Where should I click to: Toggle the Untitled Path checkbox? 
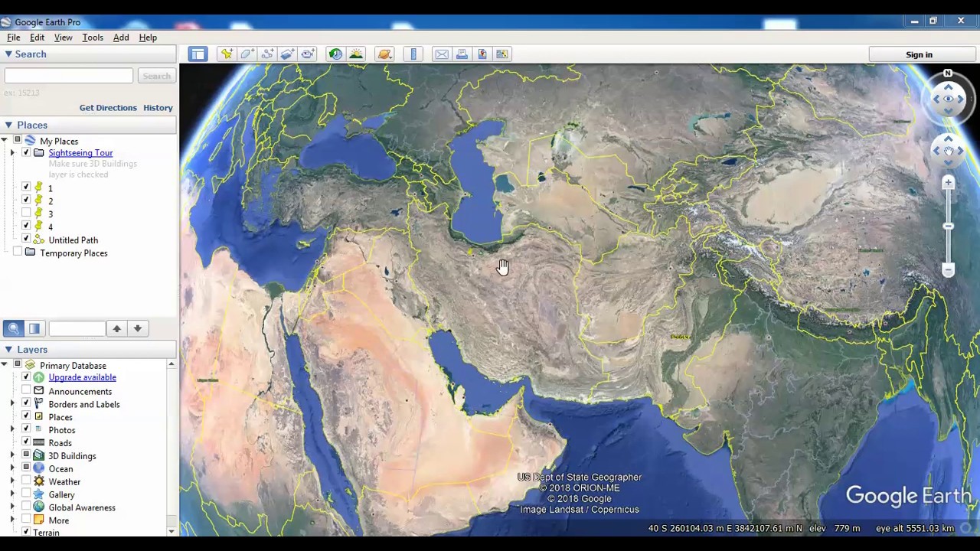tap(26, 240)
